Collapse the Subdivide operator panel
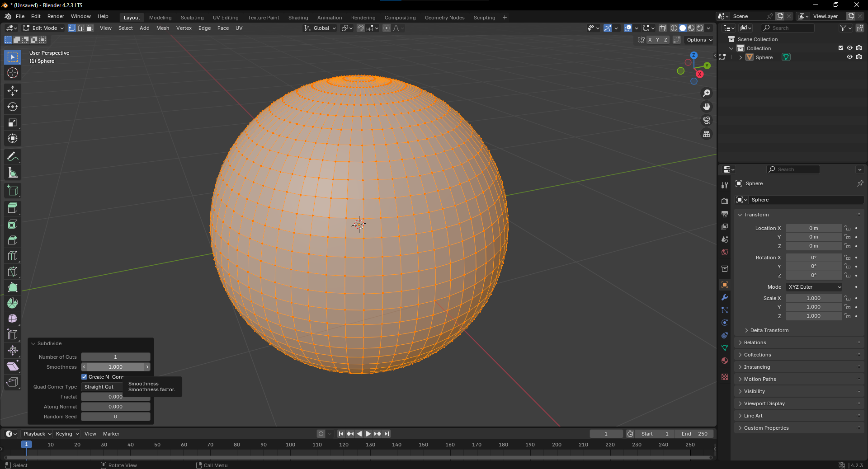The image size is (868, 469). 33,343
